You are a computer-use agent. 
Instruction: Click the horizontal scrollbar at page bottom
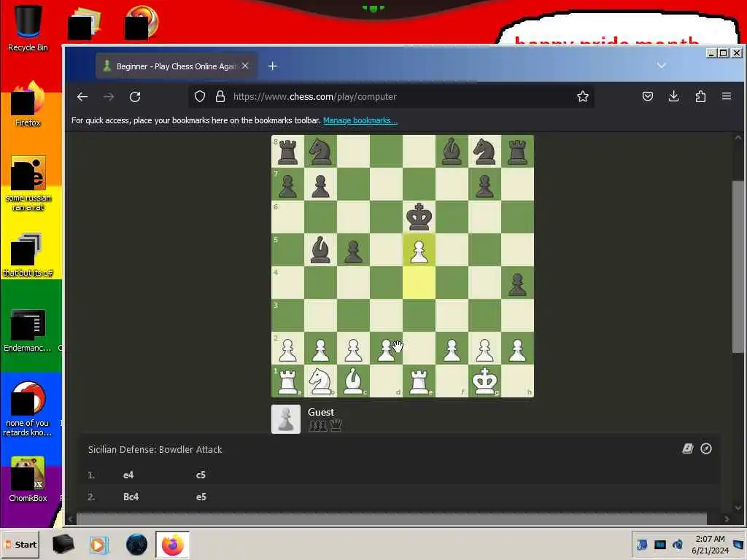point(392,518)
